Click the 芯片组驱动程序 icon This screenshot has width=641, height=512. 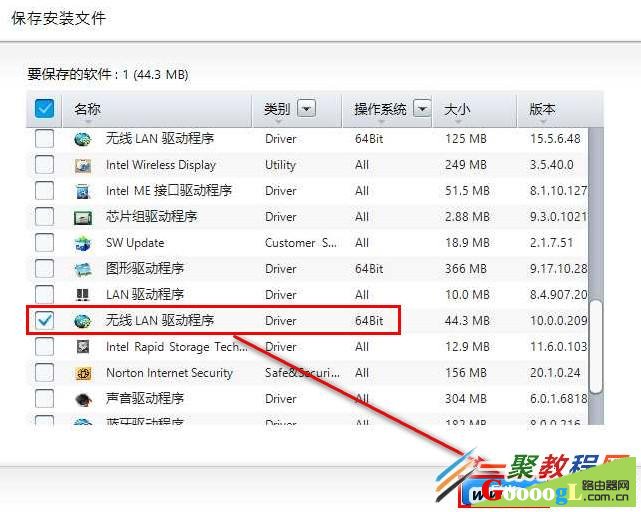(x=83, y=217)
